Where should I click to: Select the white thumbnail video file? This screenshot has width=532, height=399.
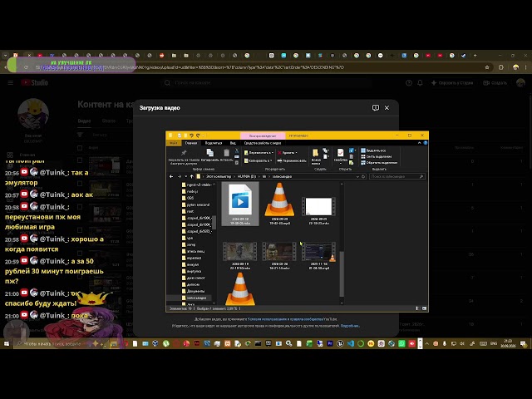[318, 206]
